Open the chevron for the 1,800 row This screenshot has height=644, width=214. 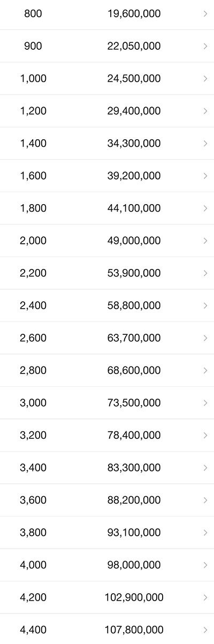[x=205, y=208]
